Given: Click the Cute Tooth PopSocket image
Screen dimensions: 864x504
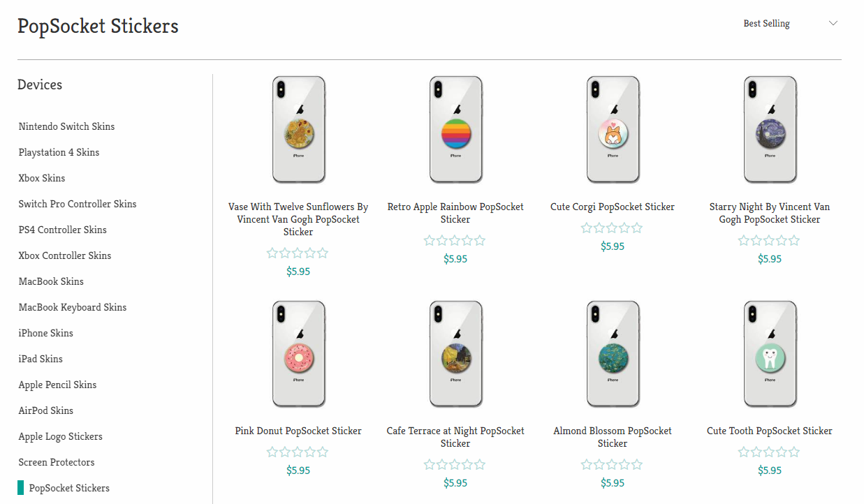Looking at the screenshot, I should point(770,354).
